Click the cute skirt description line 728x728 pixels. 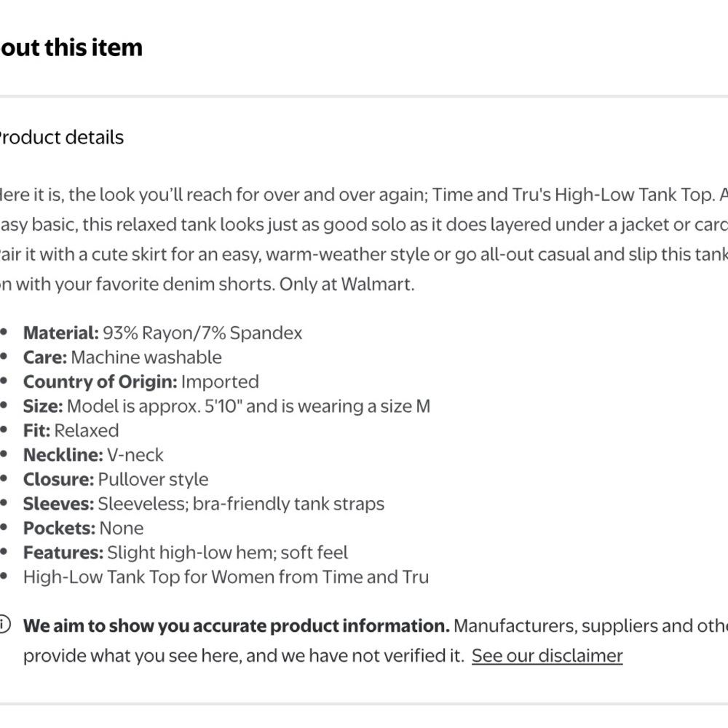click(x=364, y=254)
